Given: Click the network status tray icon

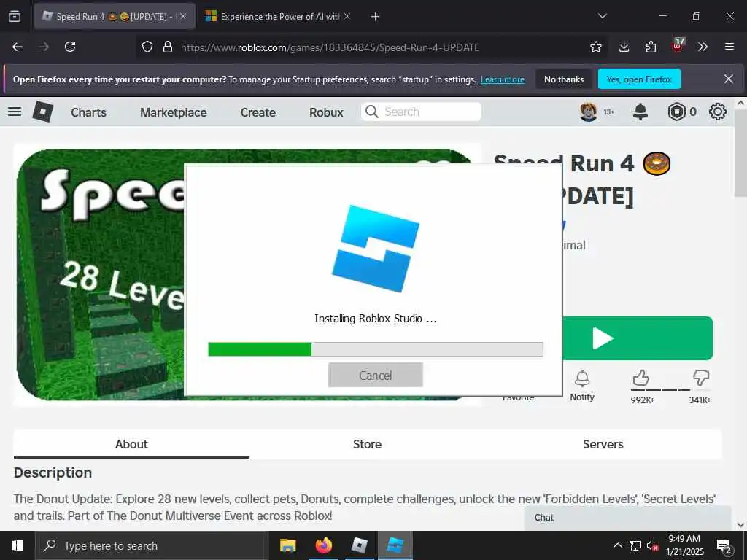Looking at the screenshot, I should (x=635, y=545).
